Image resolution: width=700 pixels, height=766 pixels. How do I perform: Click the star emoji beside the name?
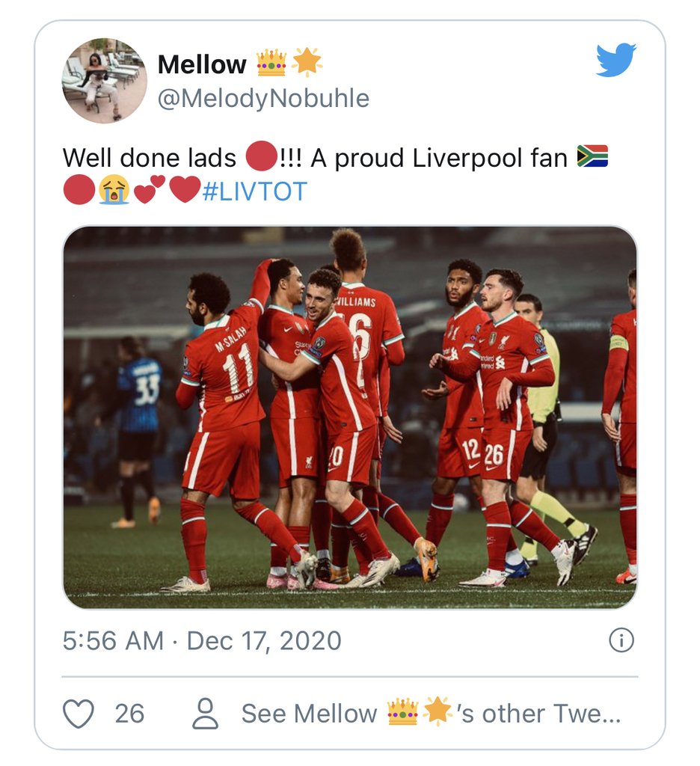click(x=307, y=62)
